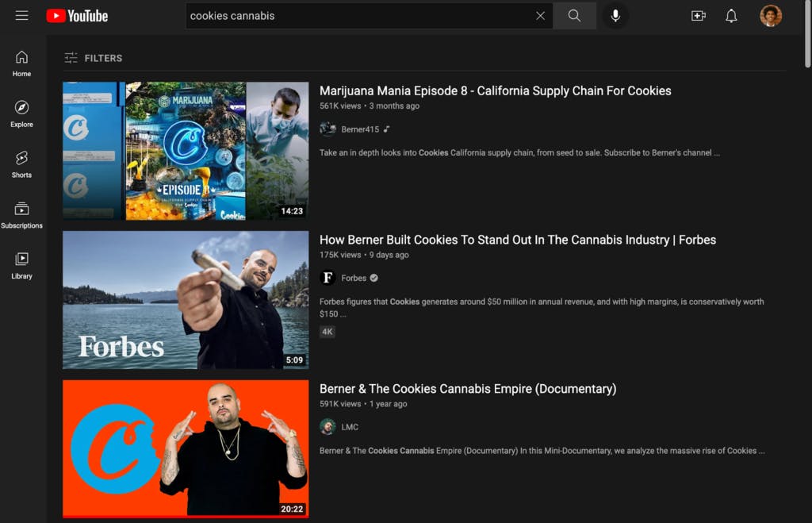Image resolution: width=812 pixels, height=523 pixels.
Task: Open Library in the sidebar
Action: click(21, 266)
